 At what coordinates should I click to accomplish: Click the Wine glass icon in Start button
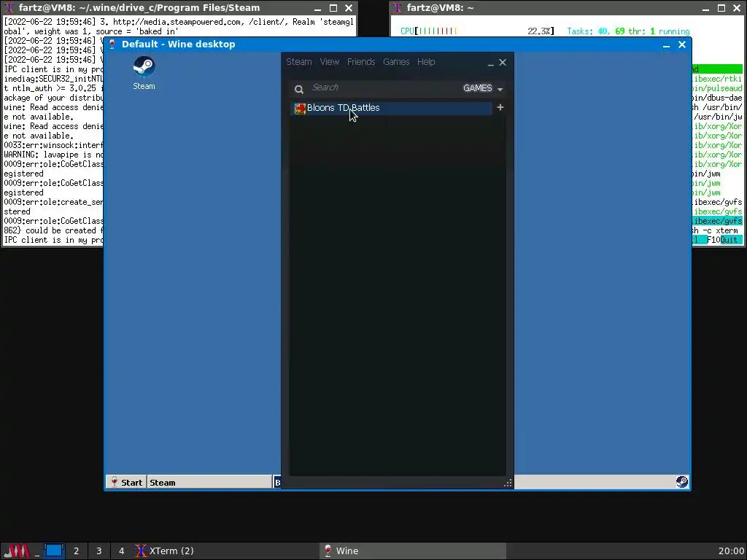pyautogui.click(x=115, y=483)
